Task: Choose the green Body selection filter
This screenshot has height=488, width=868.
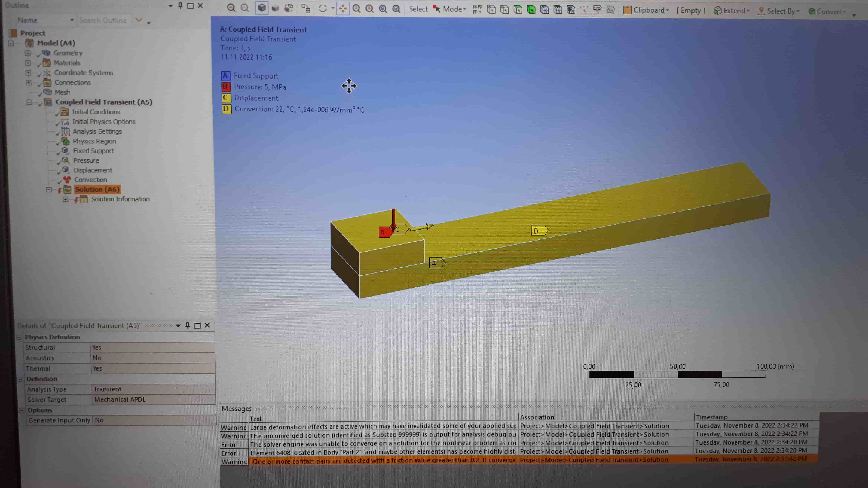Action: (x=531, y=9)
